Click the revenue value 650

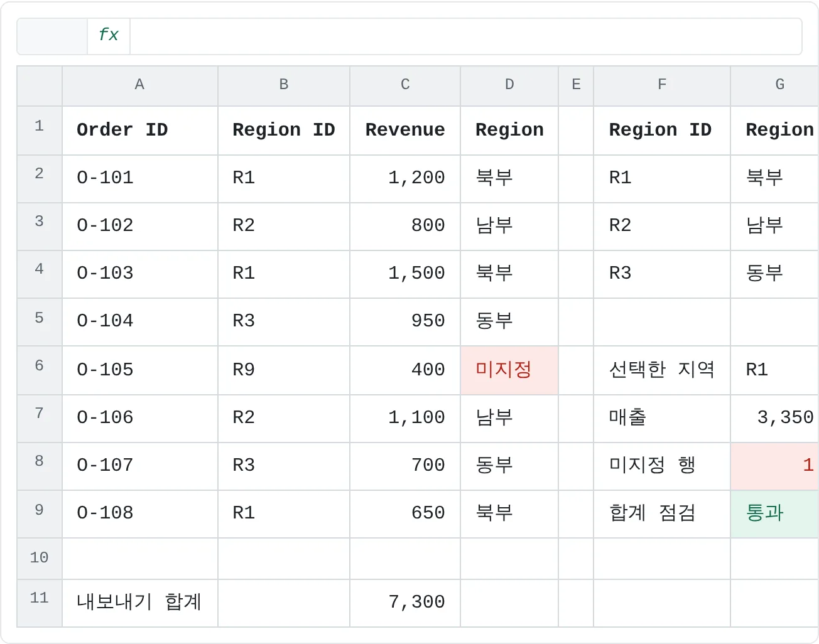coord(405,514)
